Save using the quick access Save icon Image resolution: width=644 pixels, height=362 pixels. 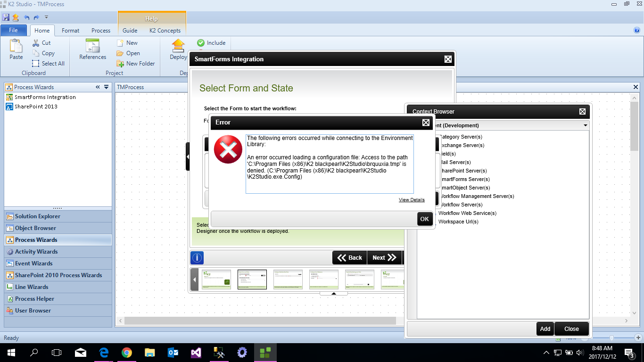coord(6,17)
